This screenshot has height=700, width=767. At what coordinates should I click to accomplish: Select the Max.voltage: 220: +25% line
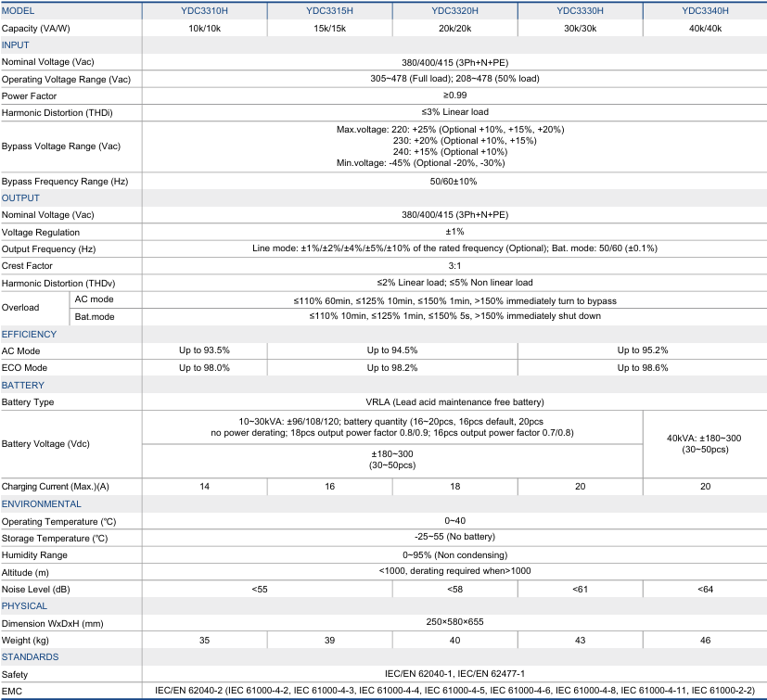(x=450, y=129)
